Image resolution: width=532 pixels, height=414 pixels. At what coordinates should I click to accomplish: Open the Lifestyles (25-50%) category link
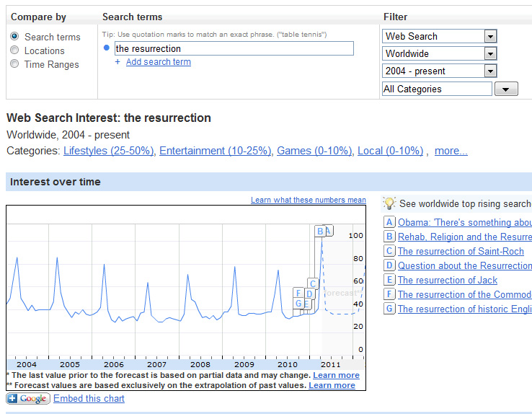pyautogui.click(x=108, y=151)
